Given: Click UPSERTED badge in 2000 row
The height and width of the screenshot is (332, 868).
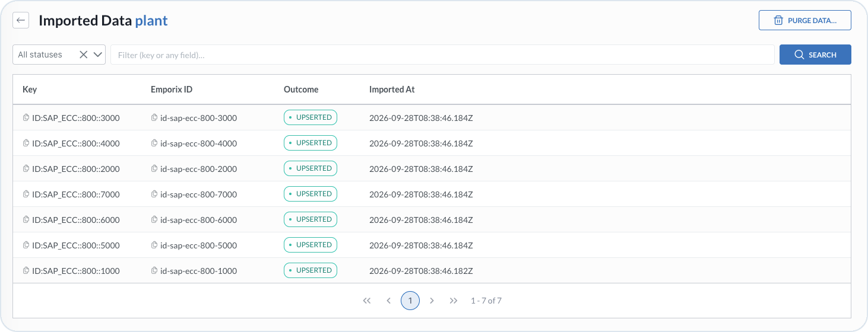Looking at the screenshot, I should coord(311,168).
